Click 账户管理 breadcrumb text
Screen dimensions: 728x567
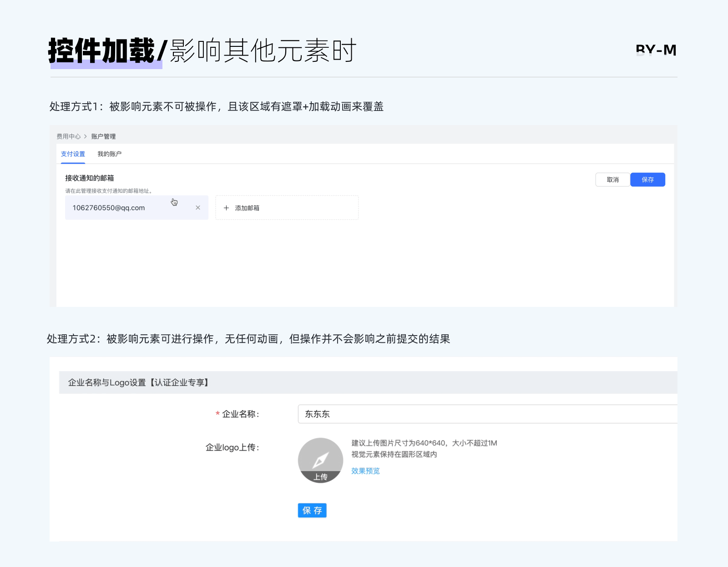click(x=103, y=136)
